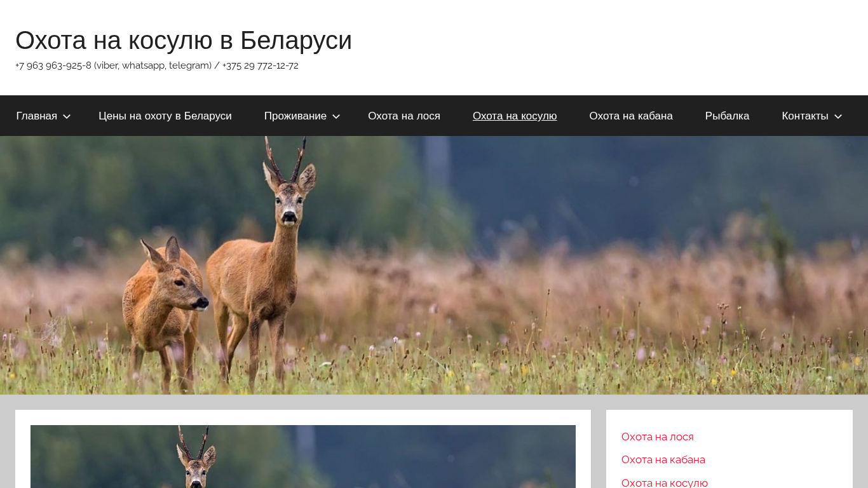Expand the Главная submenu chevron
868x488 pixels.
[67, 116]
